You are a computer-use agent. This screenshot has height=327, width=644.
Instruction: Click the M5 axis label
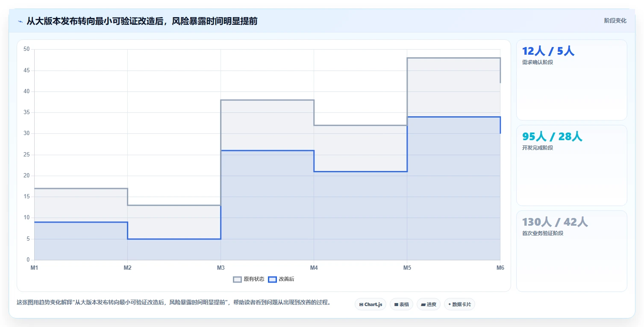point(407,268)
